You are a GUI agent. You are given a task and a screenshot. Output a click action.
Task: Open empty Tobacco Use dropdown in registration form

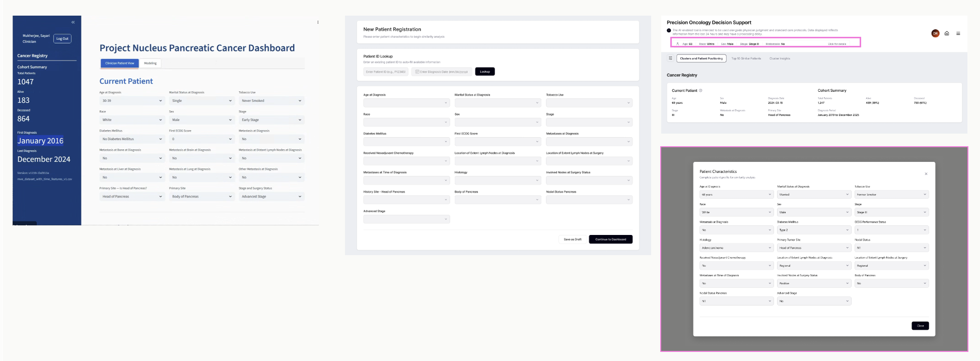[589, 103]
